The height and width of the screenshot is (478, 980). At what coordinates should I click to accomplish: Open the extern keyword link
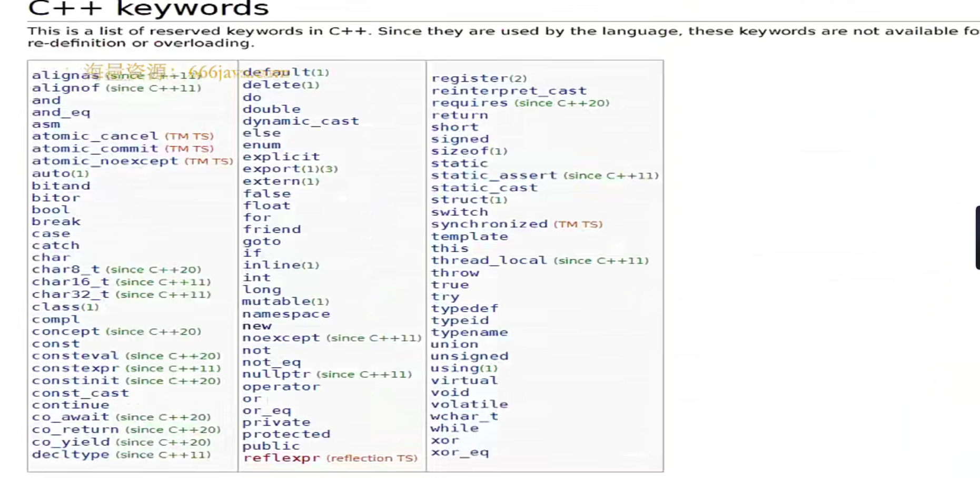[272, 181]
